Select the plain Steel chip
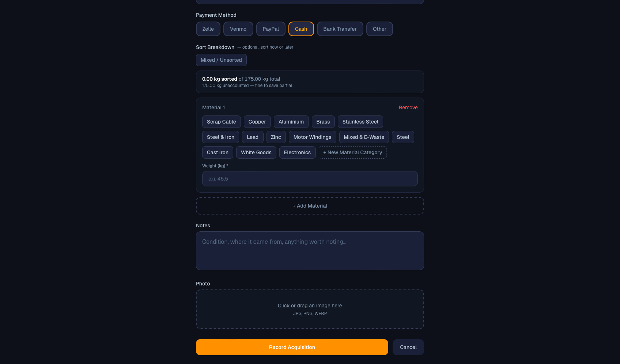The image size is (620, 364). (x=403, y=137)
